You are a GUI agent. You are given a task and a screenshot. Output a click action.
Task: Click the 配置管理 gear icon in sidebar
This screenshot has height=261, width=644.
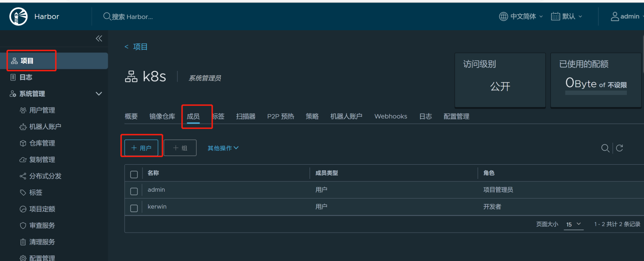pyautogui.click(x=23, y=258)
